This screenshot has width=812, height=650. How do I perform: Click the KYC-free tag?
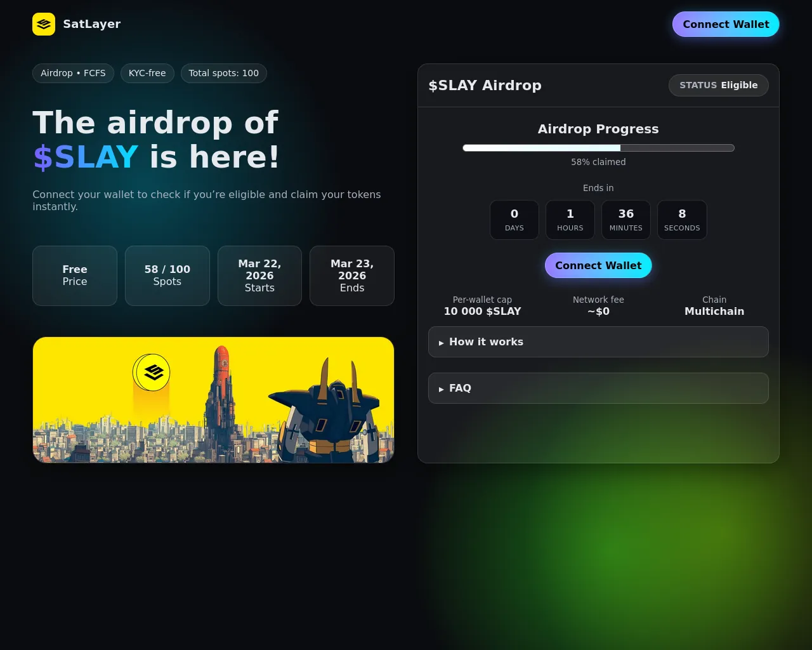147,73
